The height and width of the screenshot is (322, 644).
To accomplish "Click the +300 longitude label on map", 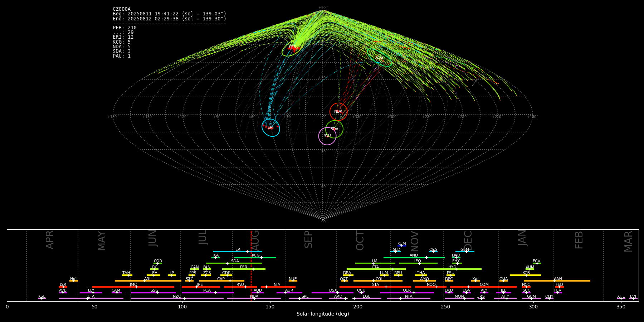I will click(392, 117).
